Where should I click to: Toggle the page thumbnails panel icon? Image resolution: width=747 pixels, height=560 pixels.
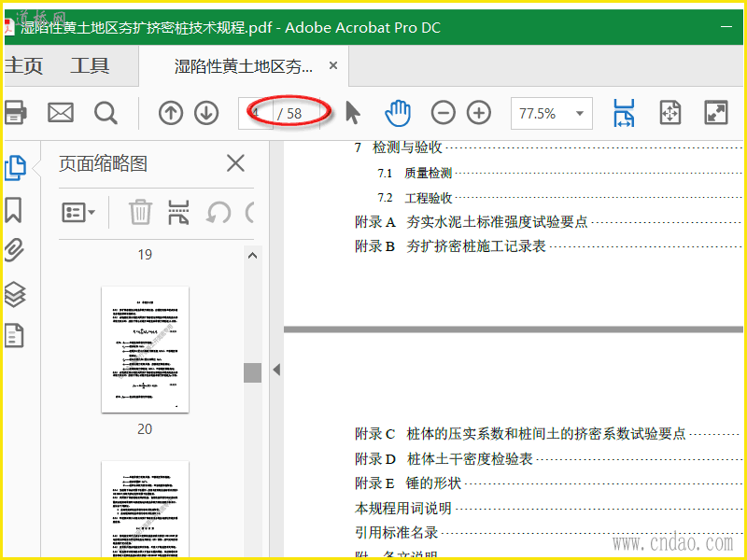(15, 168)
